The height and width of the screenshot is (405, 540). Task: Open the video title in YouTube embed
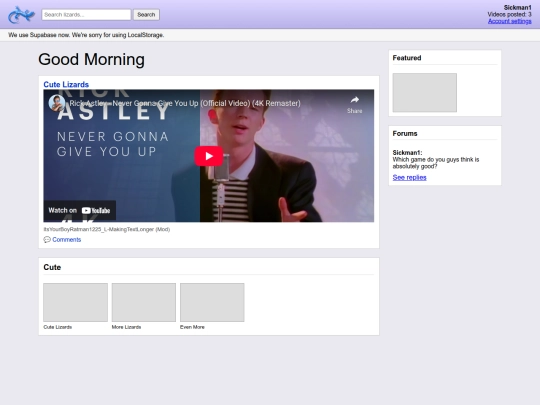coord(185,103)
